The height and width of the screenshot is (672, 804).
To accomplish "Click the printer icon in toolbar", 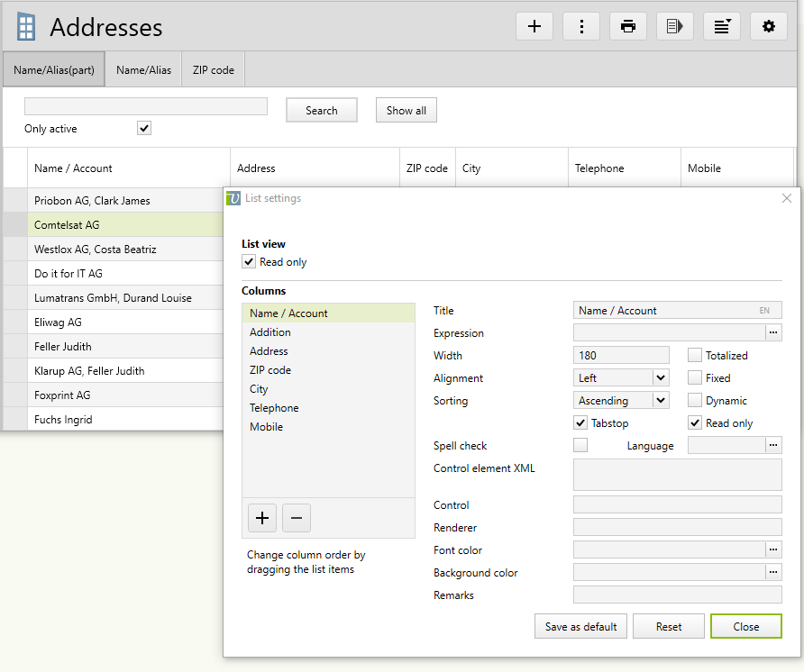I will point(628,26).
